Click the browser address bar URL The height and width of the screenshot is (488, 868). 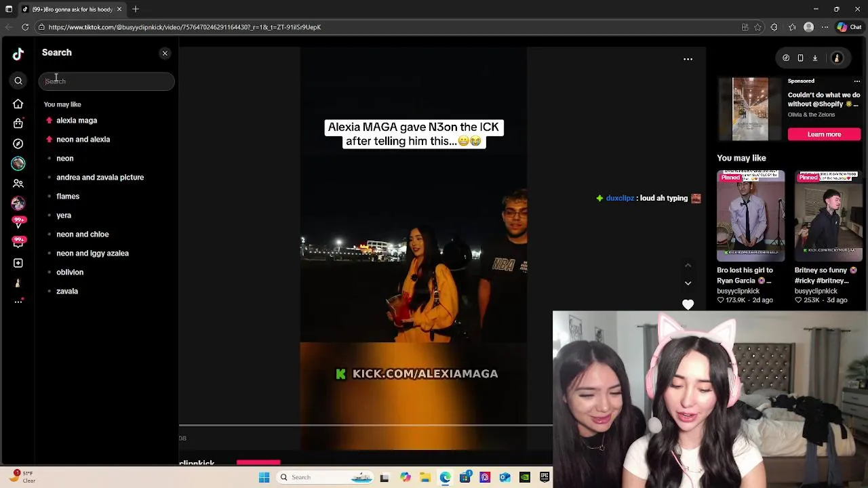[x=184, y=27]
